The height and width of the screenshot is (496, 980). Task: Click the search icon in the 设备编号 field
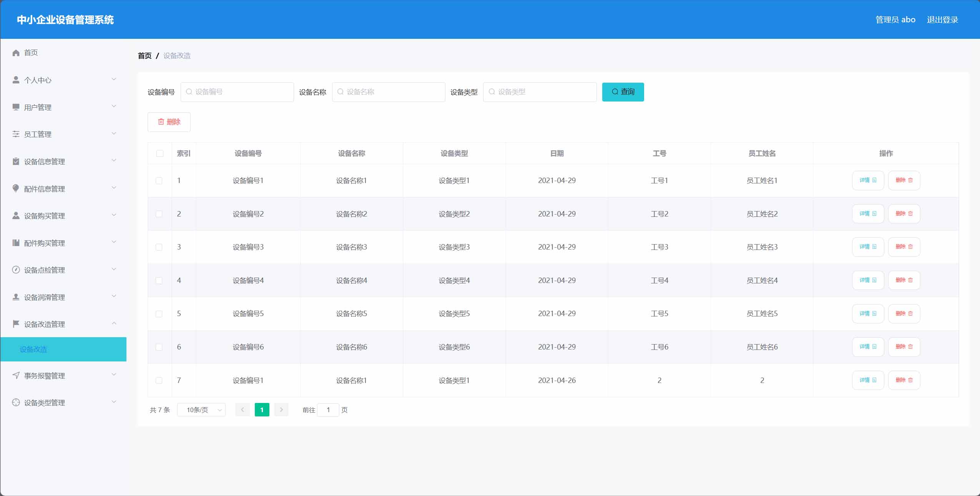pos(189,92)
